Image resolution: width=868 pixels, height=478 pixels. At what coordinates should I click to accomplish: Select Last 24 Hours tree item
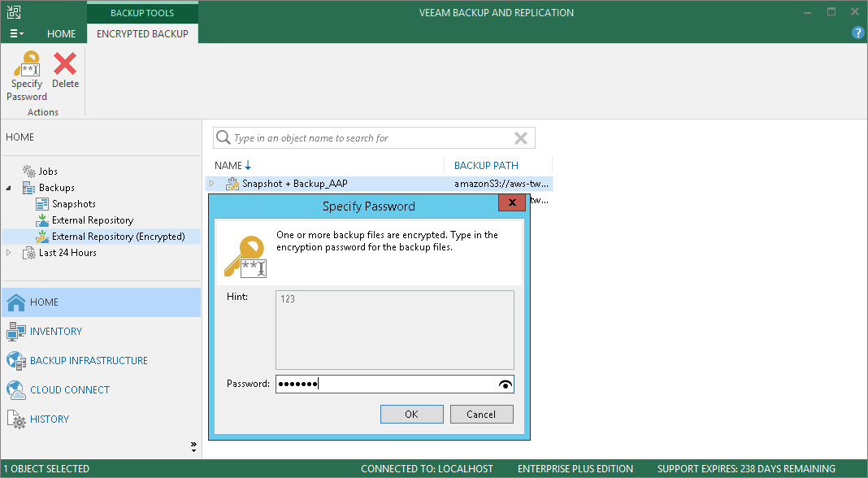click(x=67, y=253)
